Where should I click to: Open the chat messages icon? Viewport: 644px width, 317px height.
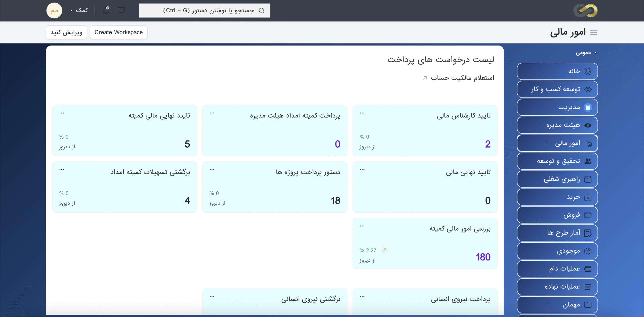121,10
